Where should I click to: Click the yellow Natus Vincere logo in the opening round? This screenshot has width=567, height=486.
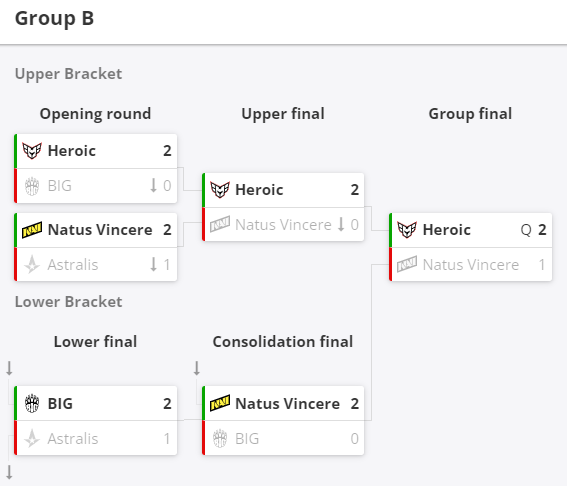[32, 230]
